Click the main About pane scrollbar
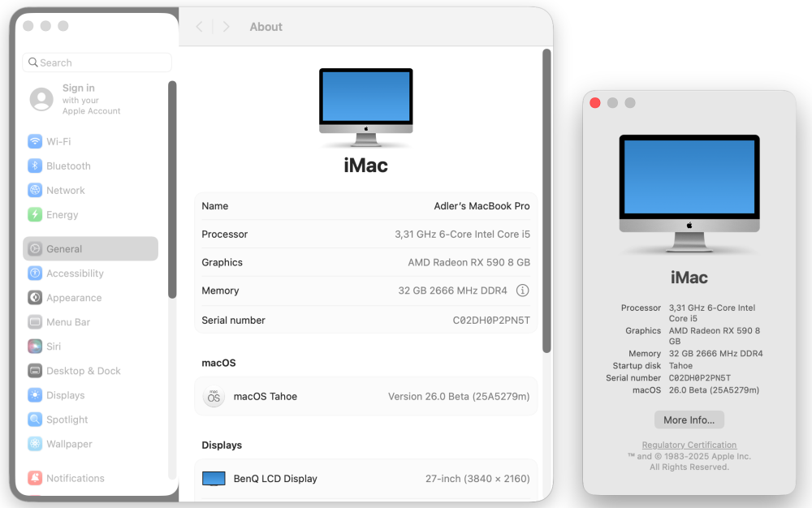812x508 pixels. coord(546,200)
